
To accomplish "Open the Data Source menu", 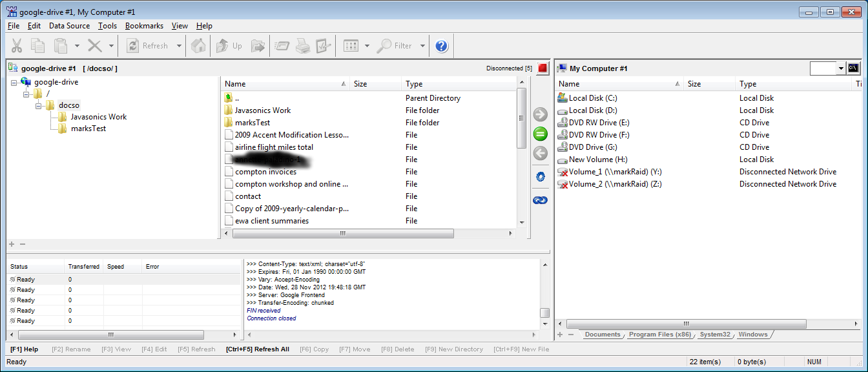I will (x=69, y=26).
